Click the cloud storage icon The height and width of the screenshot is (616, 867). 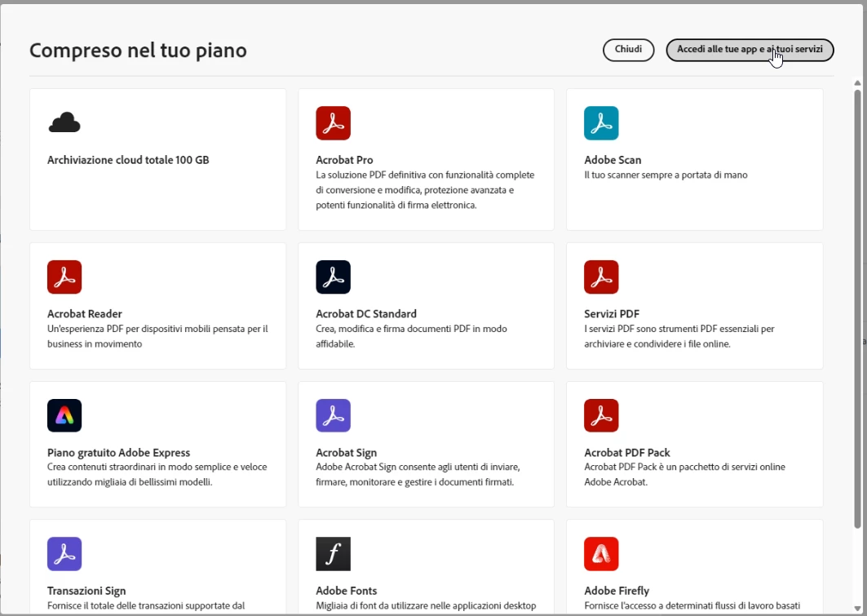pos(64,122)
